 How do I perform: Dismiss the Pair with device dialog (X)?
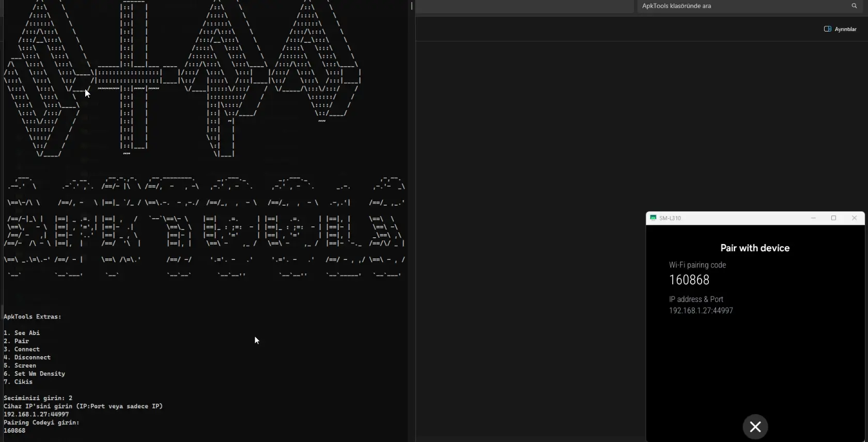pos(755,426)
